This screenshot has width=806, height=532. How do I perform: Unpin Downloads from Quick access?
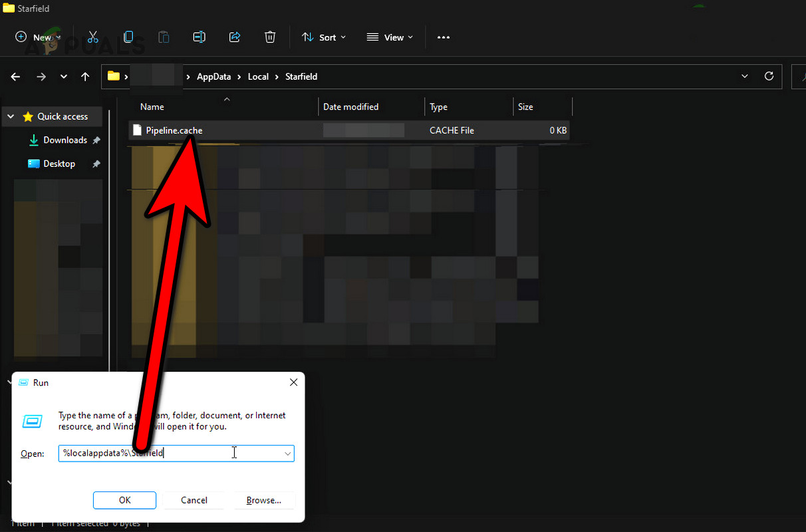95,140
